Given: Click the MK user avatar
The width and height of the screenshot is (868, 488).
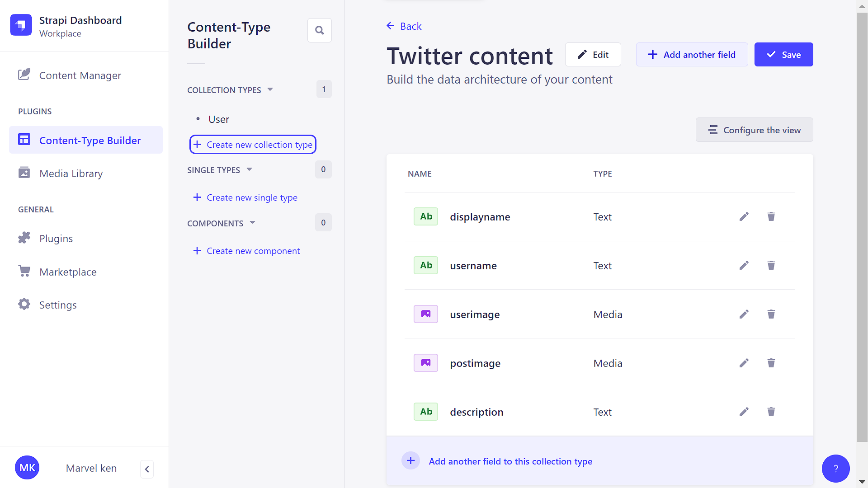Looking at the screenshot, I should click(27, 468).
